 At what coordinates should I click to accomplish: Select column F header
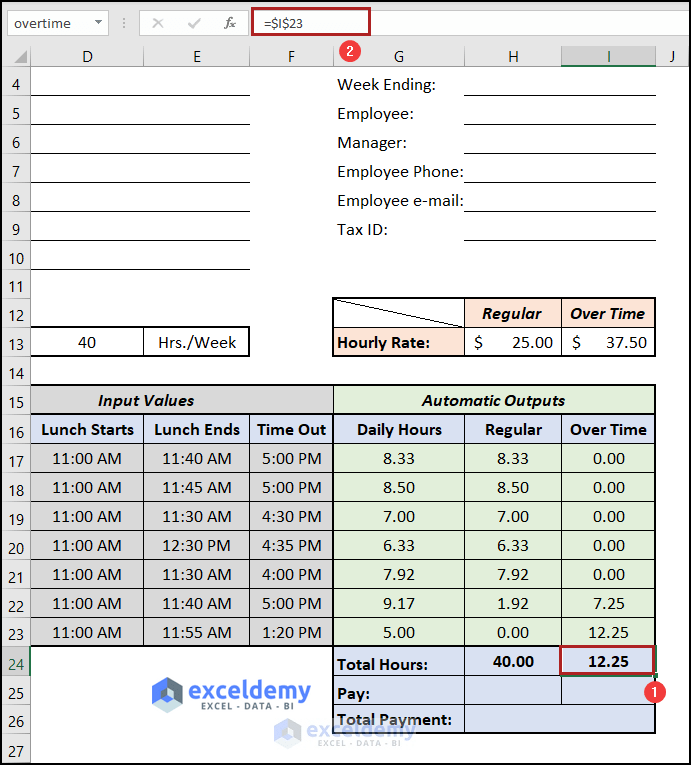[291, 57]
